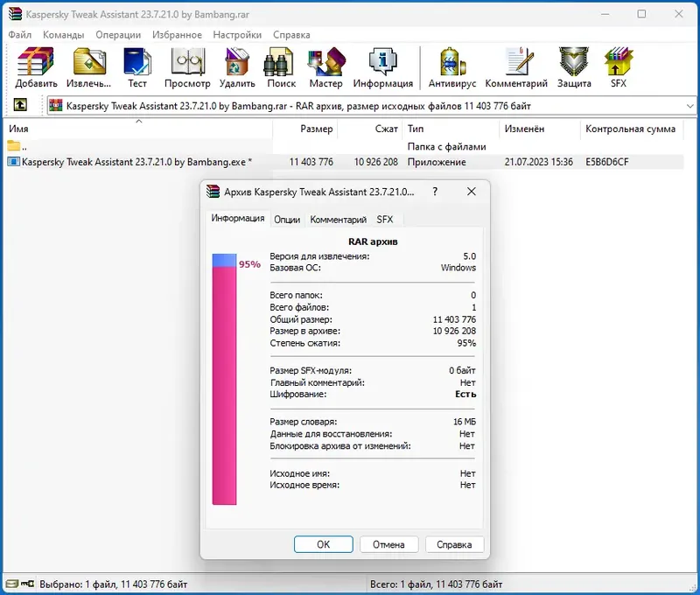Image resolution: width=700 pixels, height=595 pixels.
Task: Click the WinRAR icon in dialog title
Action: click(213, 192)
